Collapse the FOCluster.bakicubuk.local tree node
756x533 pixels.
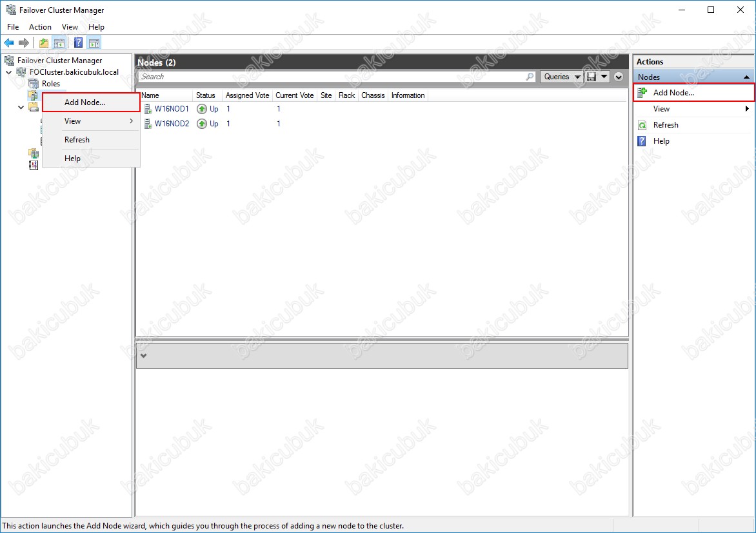tap(8, 72)
